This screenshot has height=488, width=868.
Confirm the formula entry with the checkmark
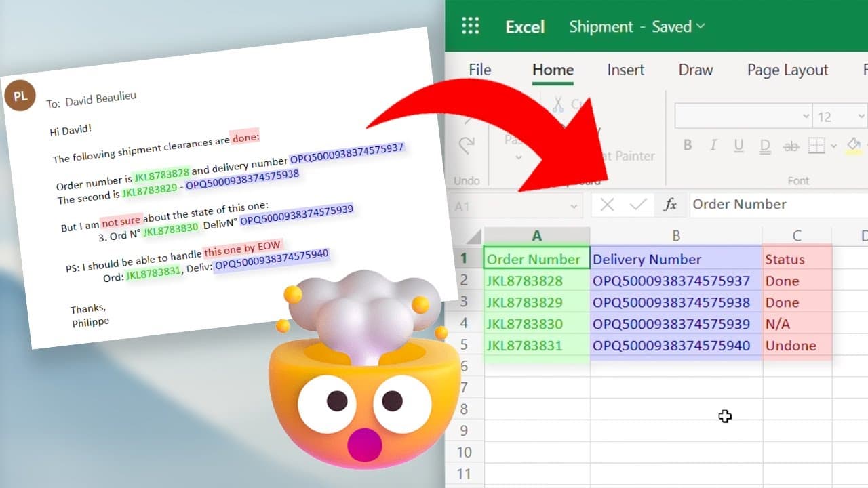pyautogui.click(x=637, y=205)
